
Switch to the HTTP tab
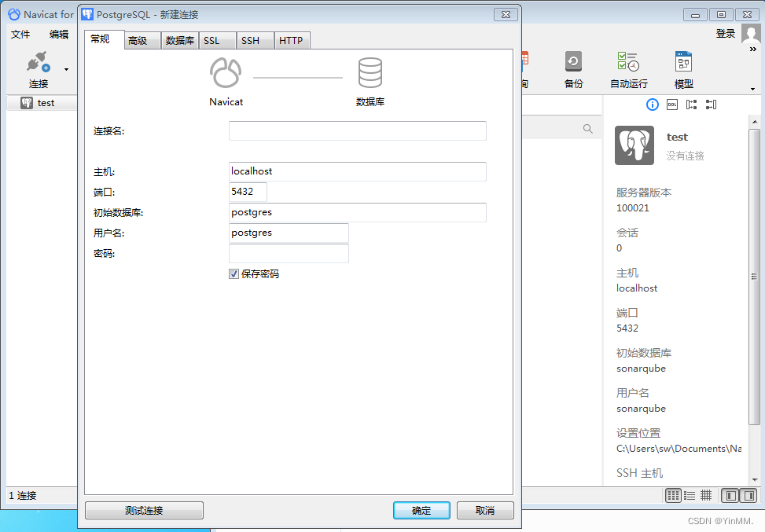pyautogui.click(x=292, y=41)
